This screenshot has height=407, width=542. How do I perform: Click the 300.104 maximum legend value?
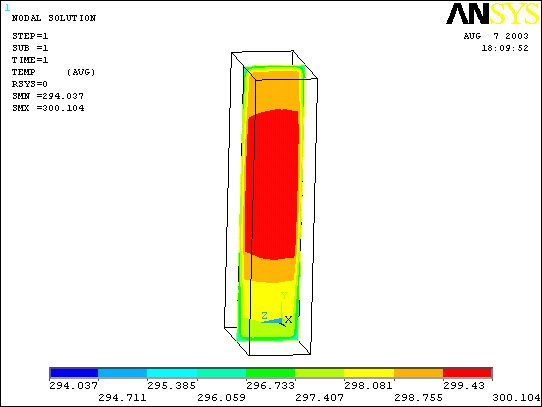516,398
